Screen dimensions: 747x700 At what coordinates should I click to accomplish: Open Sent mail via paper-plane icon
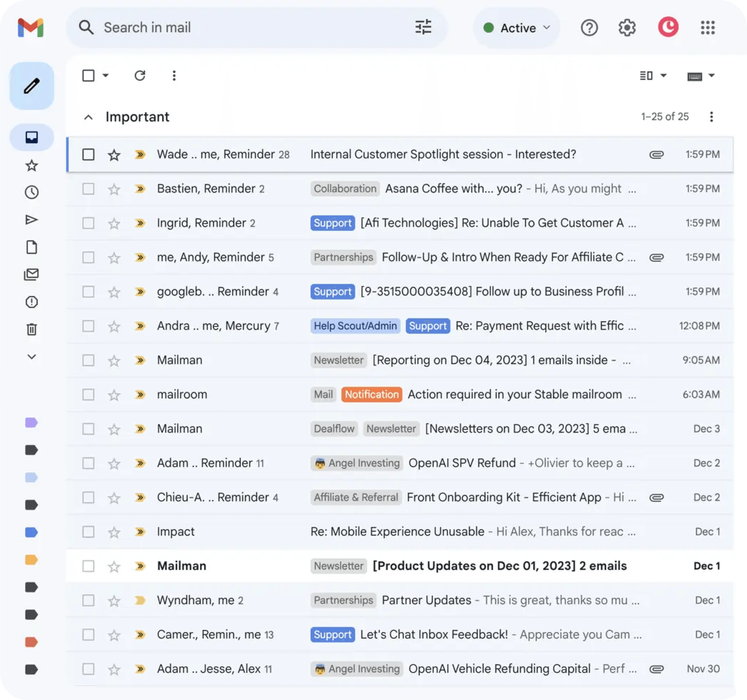coord(32,220)
